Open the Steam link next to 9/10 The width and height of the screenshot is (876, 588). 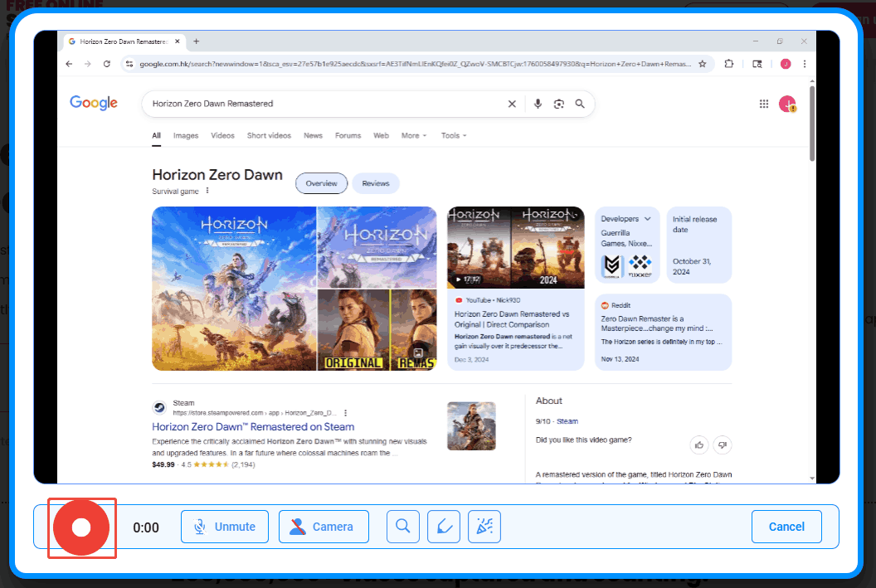coord(567,421)
